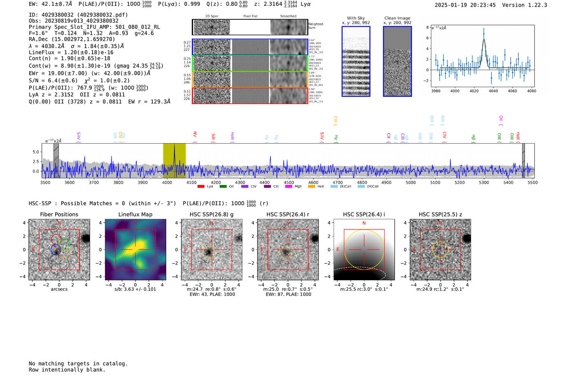This screenshot has width=576, height=392.
Task: Click the 'z: 2.3164' header value
Action: coord(268,4)
